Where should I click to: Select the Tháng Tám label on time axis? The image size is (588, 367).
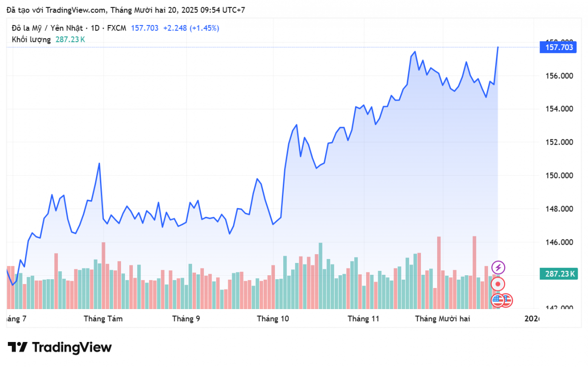click(x=103, y=319)
